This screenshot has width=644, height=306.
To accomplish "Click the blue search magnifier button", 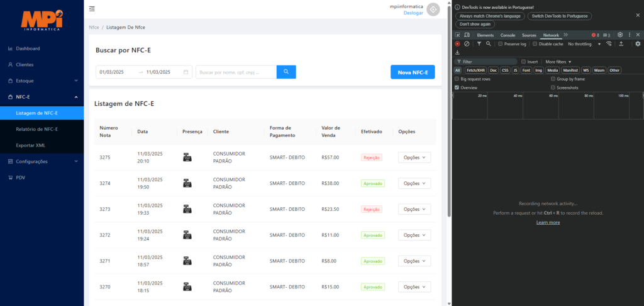I will pos(286,72).
